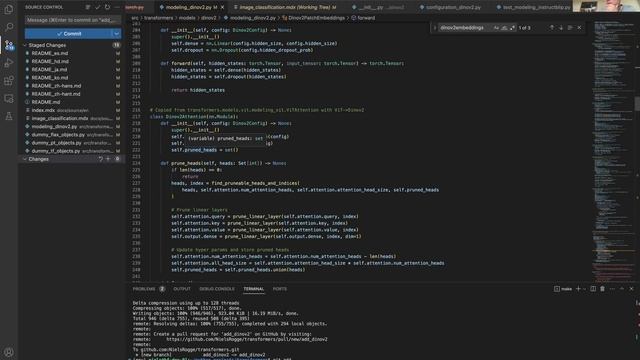Image resolution: width=640 pixels, height=360 pixels.
Task: Kill the terminal with the trash icon
Action: (602, 289)
